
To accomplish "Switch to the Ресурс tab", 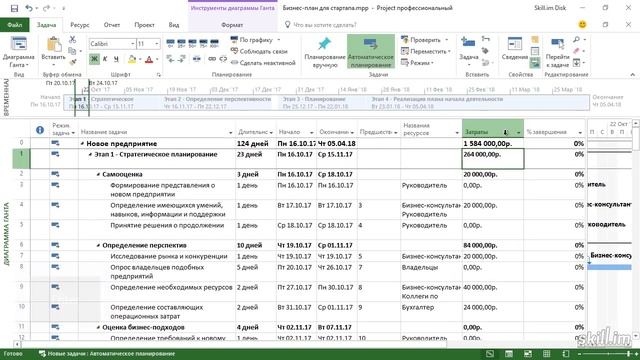I will click(80, 25).
